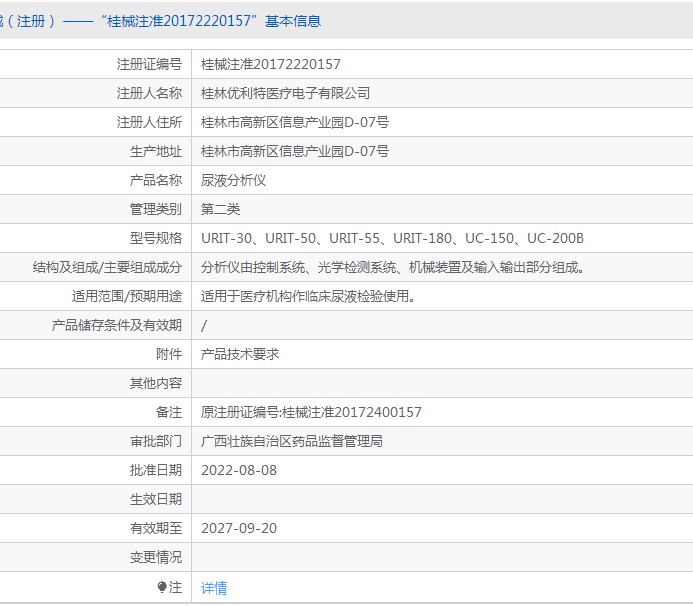Click the 有效期至 label
The height and width of the screenshot is (606, 693).
point(156,528)
